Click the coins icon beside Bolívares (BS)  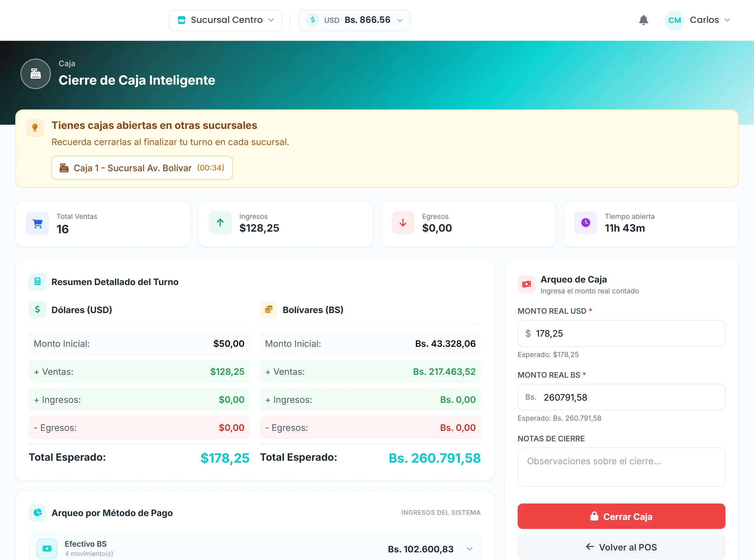point(269,310)
